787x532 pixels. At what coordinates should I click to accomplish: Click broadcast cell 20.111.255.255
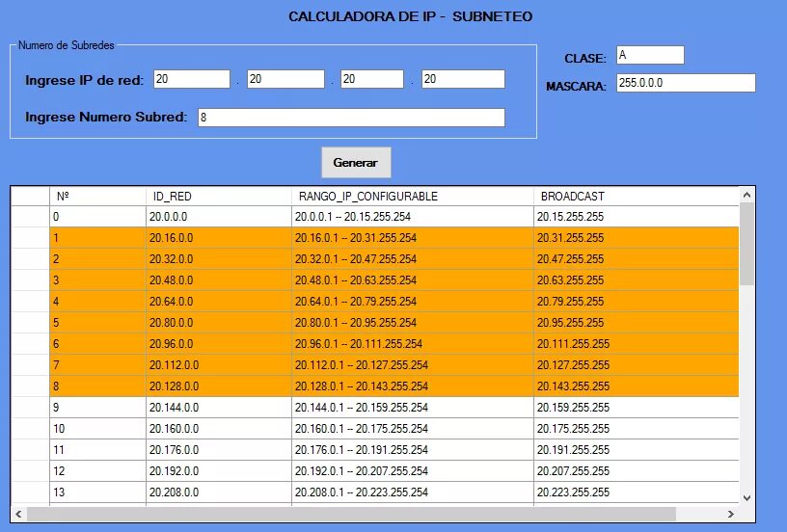click(x=637, y=344)
